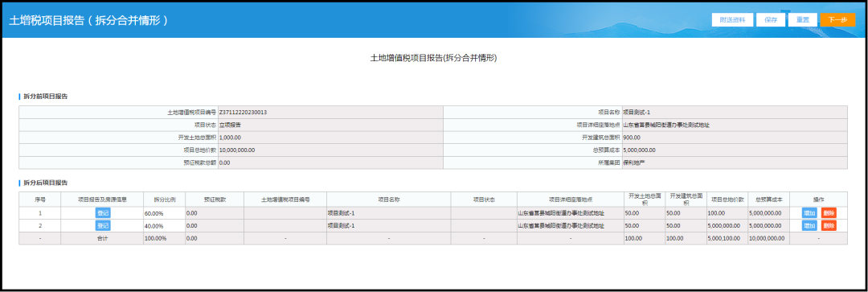The height and width of the screenshot is (292, 868).
Task: Click the 拆分前 预征税款总额 value 0.00
Action: [225, 163]
